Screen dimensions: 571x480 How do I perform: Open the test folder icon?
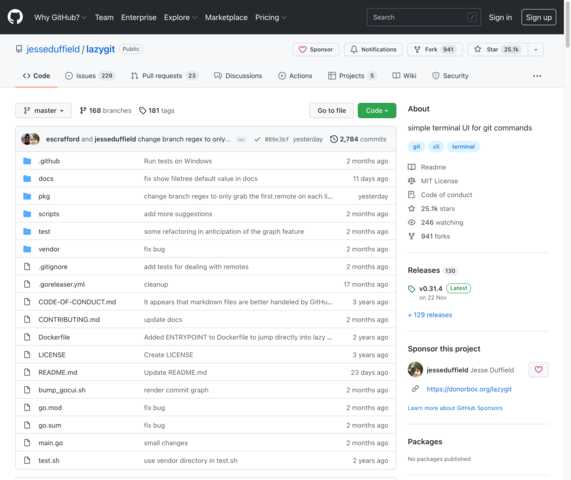27,231
